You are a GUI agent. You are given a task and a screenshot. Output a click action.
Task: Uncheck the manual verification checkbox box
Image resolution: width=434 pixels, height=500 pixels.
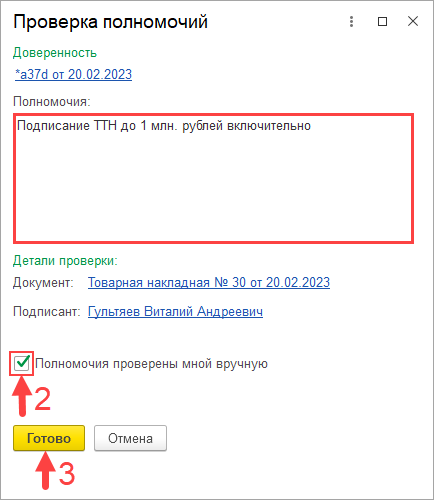point(22,363)
